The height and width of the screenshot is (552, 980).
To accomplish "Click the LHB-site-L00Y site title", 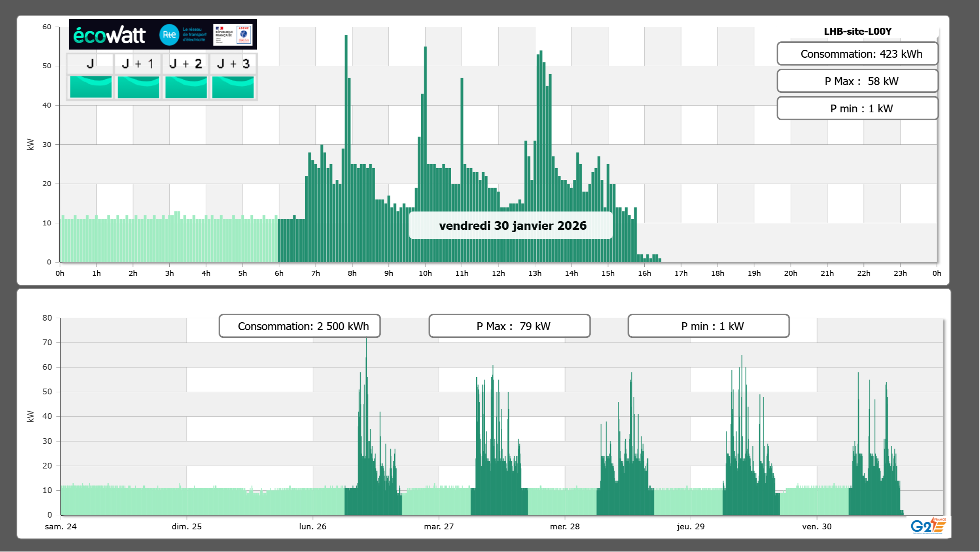I will pyautogui.click(x=857, y=31).
